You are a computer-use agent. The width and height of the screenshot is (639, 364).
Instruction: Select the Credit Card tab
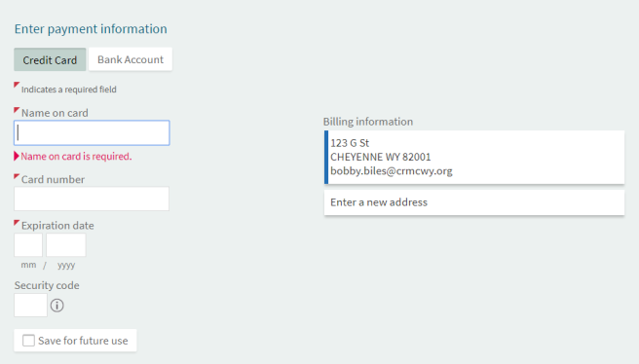[50, 59]
